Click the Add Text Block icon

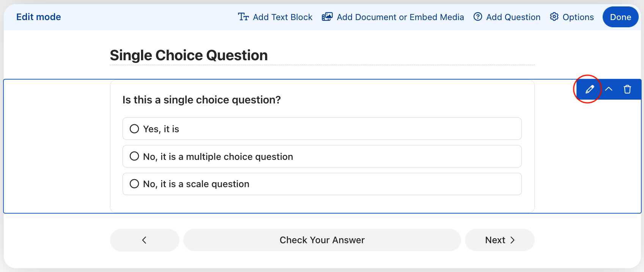[243, 17]
